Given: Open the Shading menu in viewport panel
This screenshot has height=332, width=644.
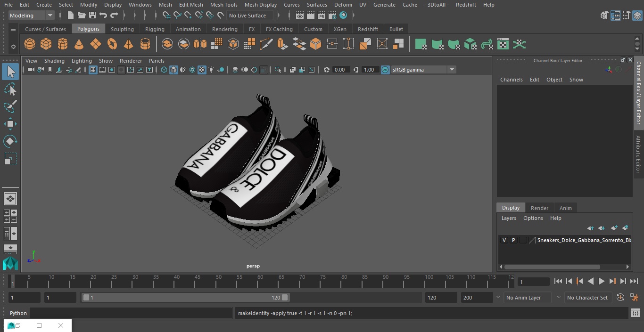Looking at the screenshot, I should click(54, 61).
